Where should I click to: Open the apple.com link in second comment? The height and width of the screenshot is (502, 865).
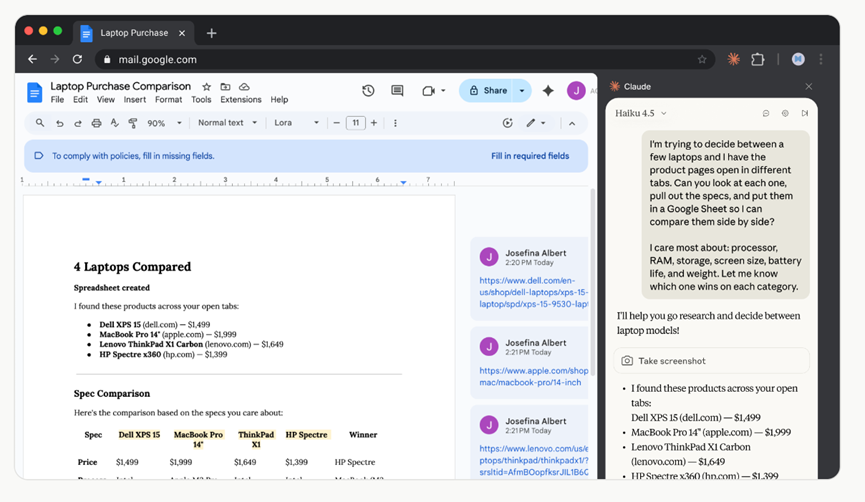tap(533, 376)
